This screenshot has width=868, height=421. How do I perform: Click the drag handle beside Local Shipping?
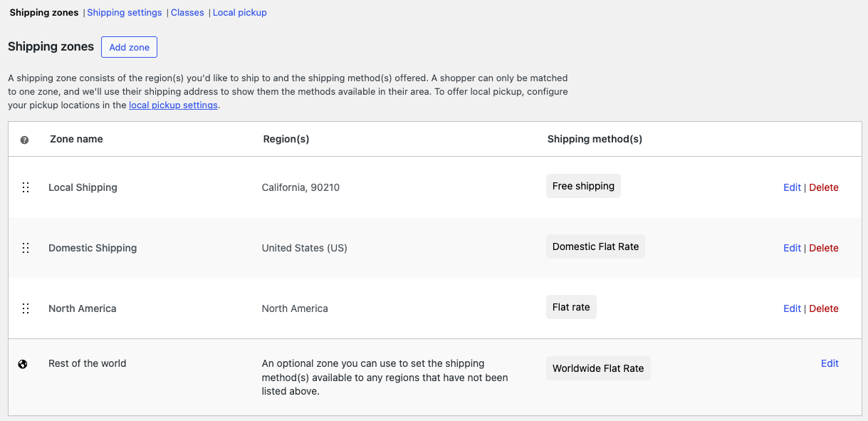pyautogui.click(x=26, y=187)
